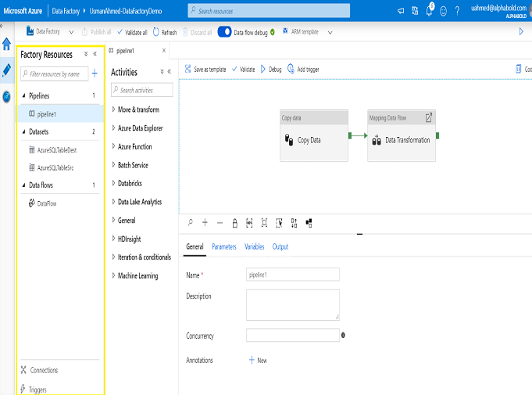Add a New annotation
This screenshot has height=395, width=532.
coord(258,361)
